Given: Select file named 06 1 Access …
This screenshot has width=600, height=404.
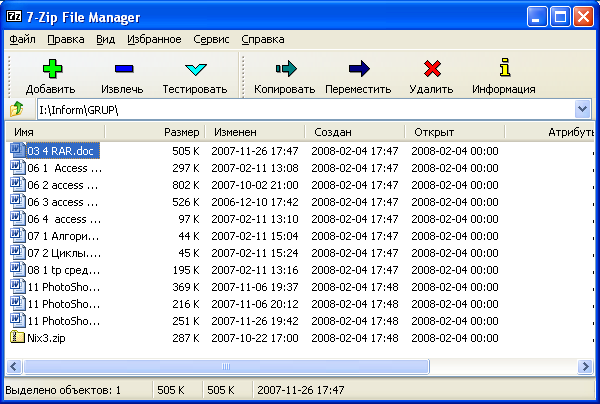Looking at the screenshot, I should (x=65, y=168).
